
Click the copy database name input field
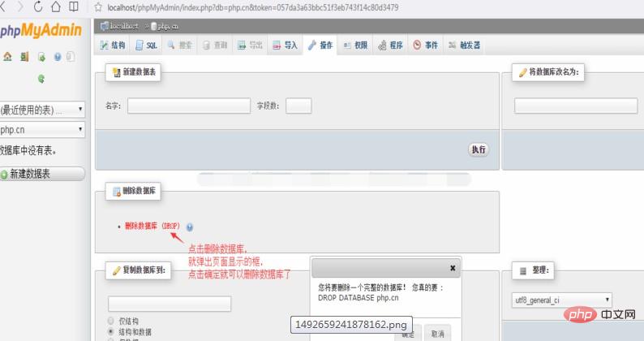[x=170, y=304]
